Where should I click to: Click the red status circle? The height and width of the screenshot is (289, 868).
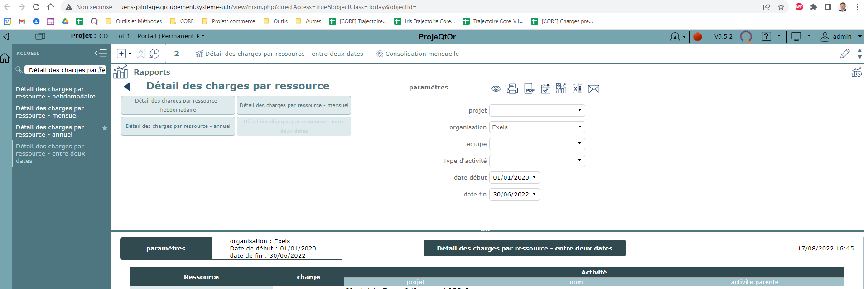tap(698, 37)
